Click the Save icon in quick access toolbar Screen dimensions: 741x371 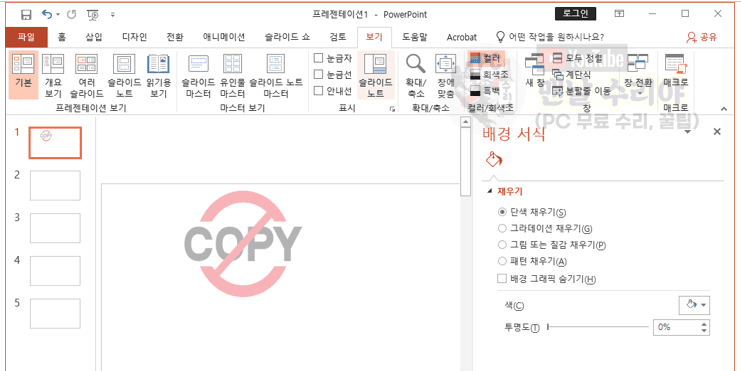pos(26,15)
